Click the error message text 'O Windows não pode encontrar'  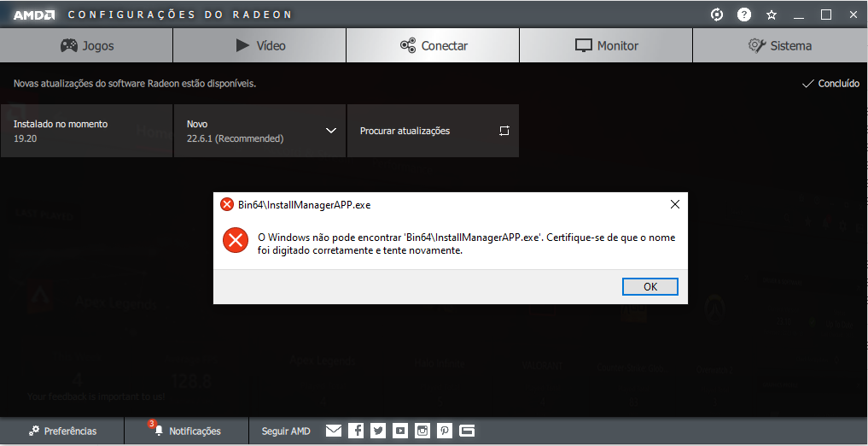[467, 244]
